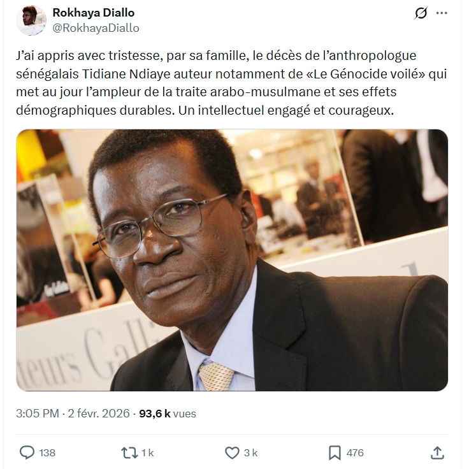Open the attached photo of Tidiane Ndiaye
The width and height of the screenshot is (476, 469).
tap(232, 260)
